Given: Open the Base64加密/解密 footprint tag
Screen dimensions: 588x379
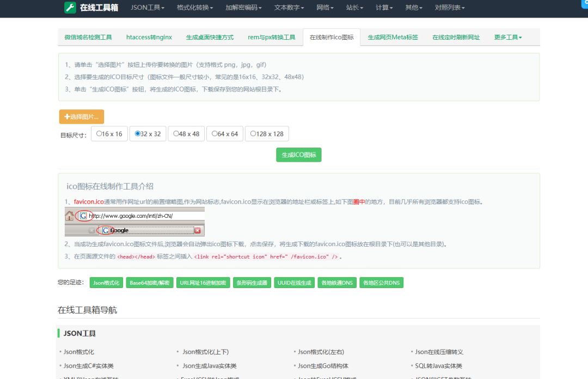Looking at the screenshot, I should 149,283.
